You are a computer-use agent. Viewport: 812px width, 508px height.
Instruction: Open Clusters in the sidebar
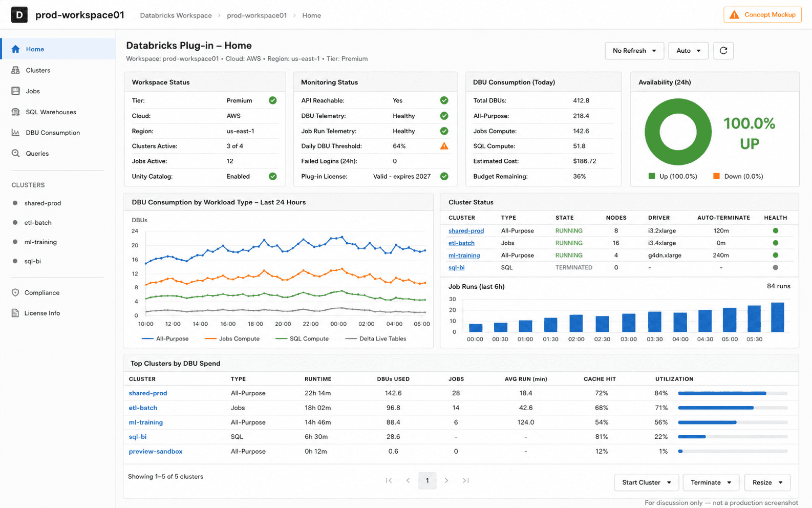[x=58, y=70]
